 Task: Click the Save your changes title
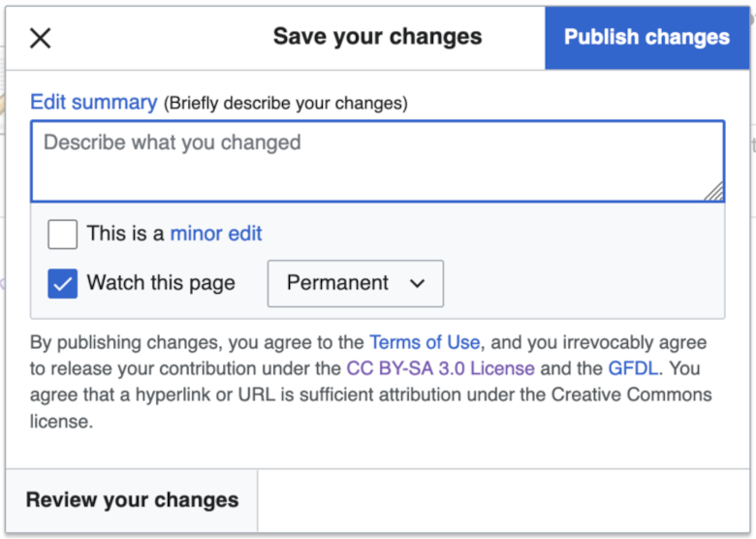378,37
